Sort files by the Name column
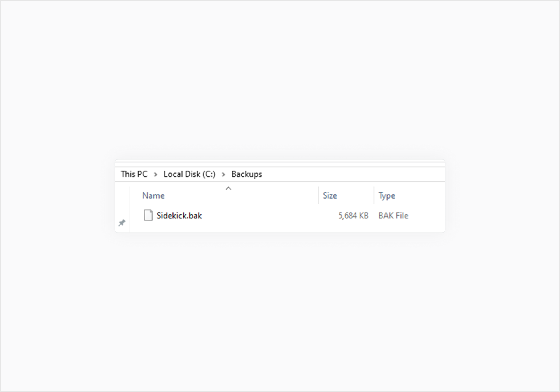The image size is (560, 392). [x=153, y=195]
